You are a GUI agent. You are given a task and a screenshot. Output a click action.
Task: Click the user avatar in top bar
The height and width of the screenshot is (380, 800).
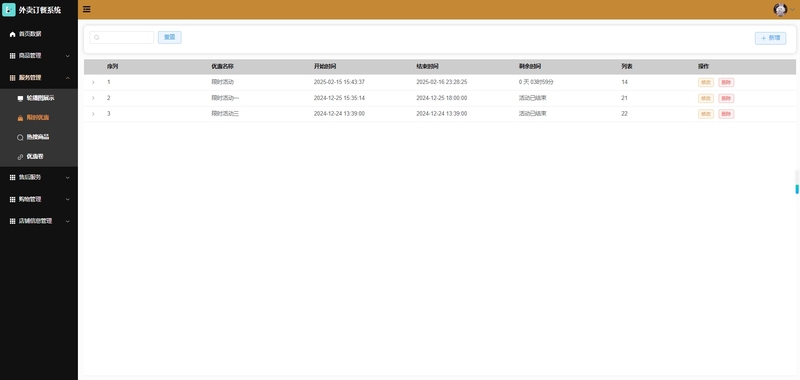click(780, 9)
